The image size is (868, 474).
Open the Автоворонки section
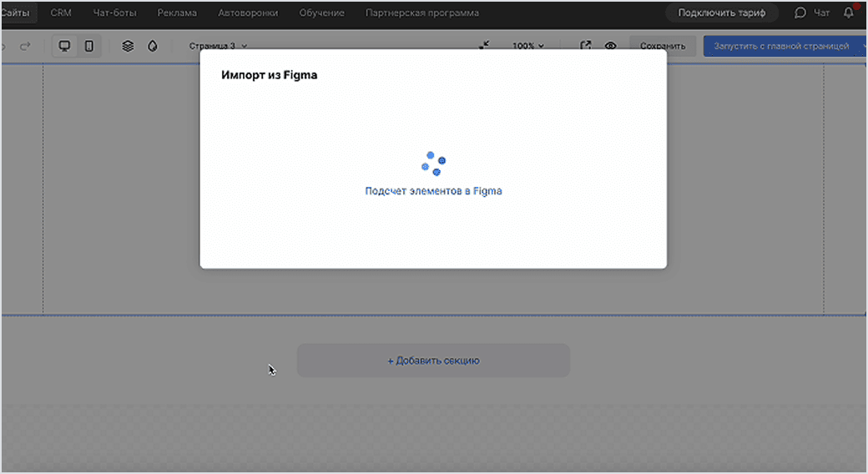(x=248, y=13)
